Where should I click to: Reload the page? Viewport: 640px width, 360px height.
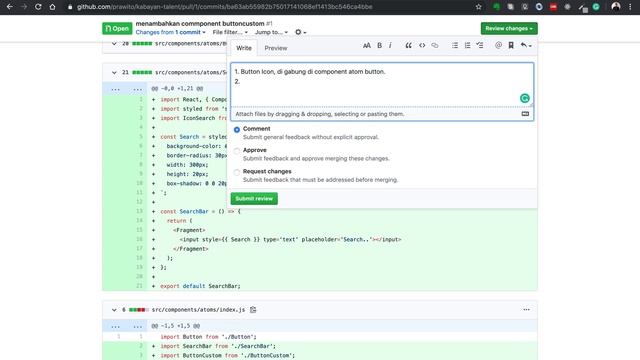(x=38, y=7)
